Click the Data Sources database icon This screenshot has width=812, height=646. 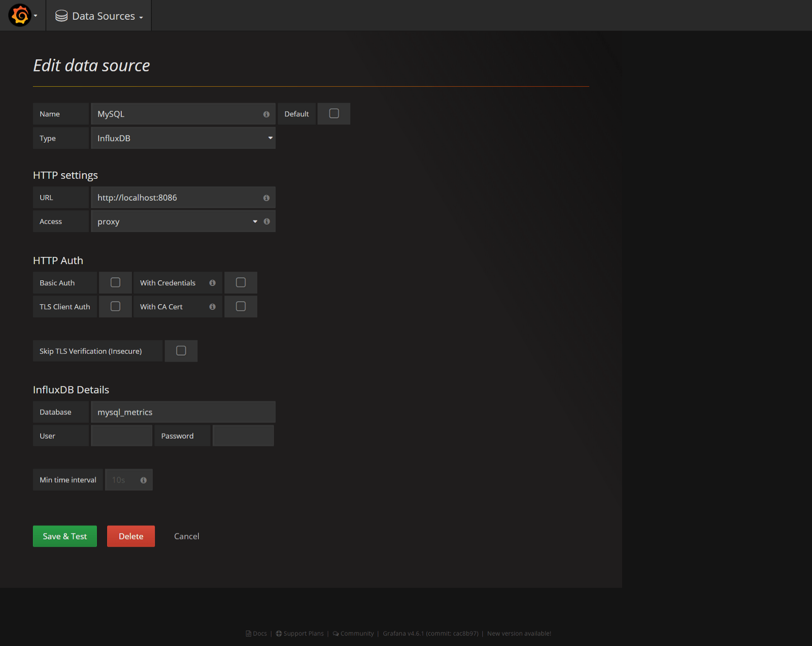pos(61,16)
